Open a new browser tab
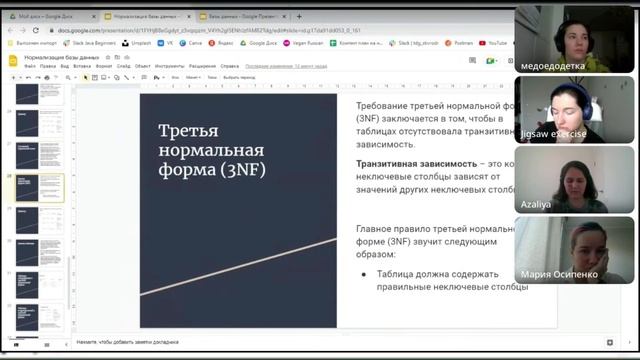The height and width of the screenshot is (360, 640). pos(299,17)
